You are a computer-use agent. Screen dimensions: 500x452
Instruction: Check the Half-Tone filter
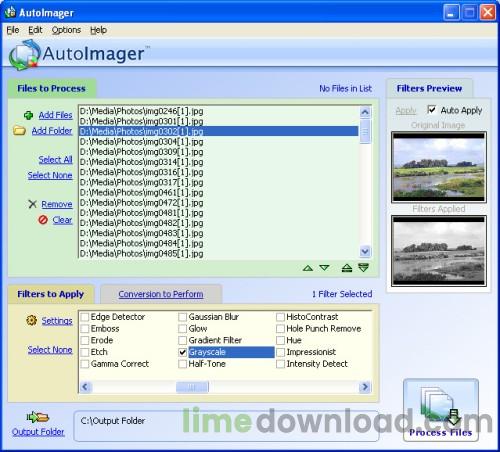coord(183,364)
